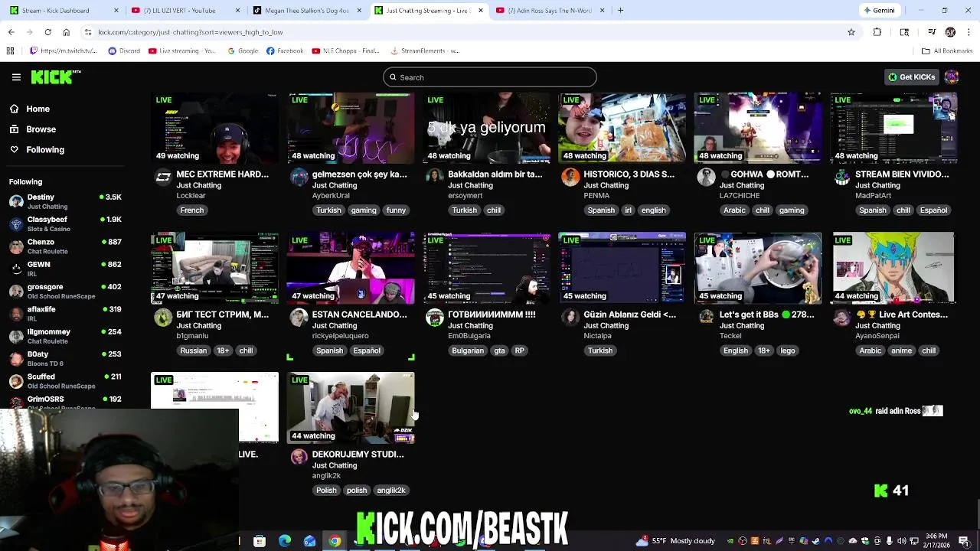Open Classybeef channel in Following list
Viewport: 980px width, 551px height.
[x=65, y=224]
